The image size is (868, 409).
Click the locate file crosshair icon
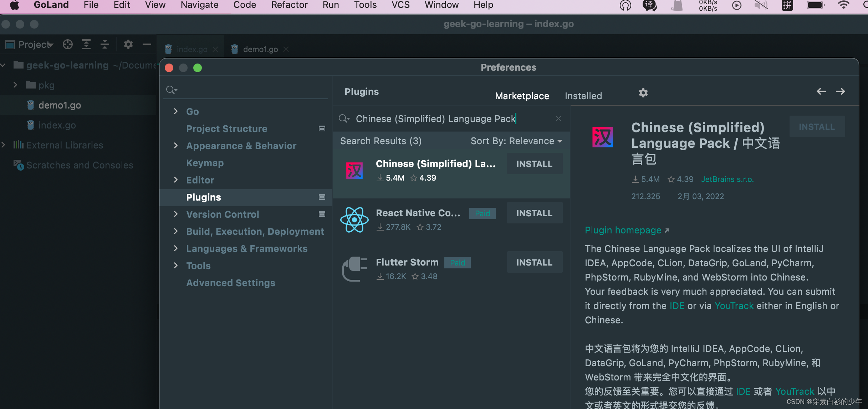coord(68,45)
